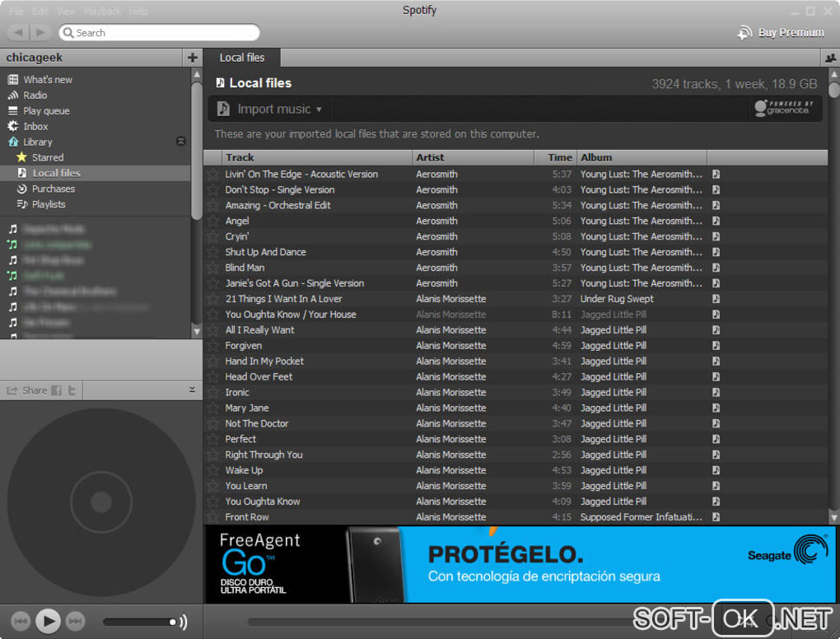This screenshot has width=840, height=639.
Task: Open the Library home icon
Action: coord(13,142)
